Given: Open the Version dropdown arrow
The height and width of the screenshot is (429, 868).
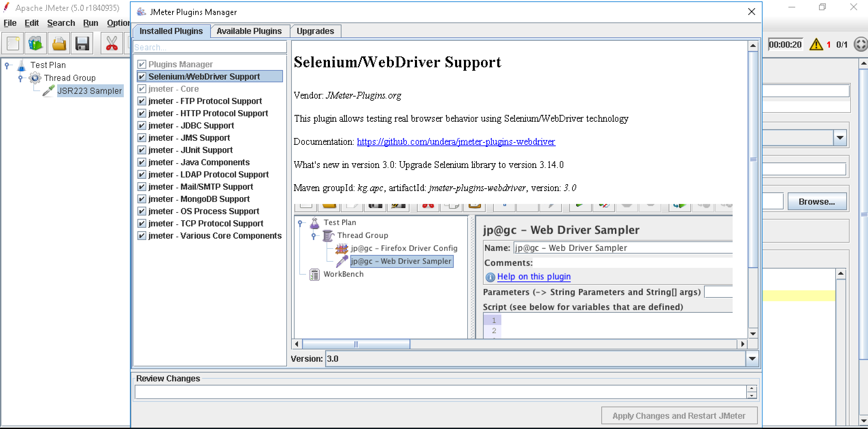Looking at the screenshot, I should pyautogui.click(x=752, y=359).
